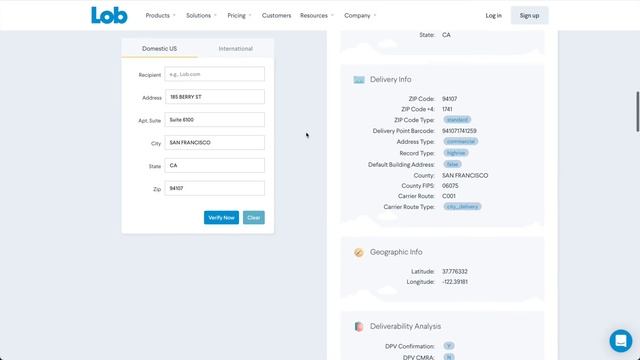
Task: Expand the Solutions menu
Action: (201, 16)
